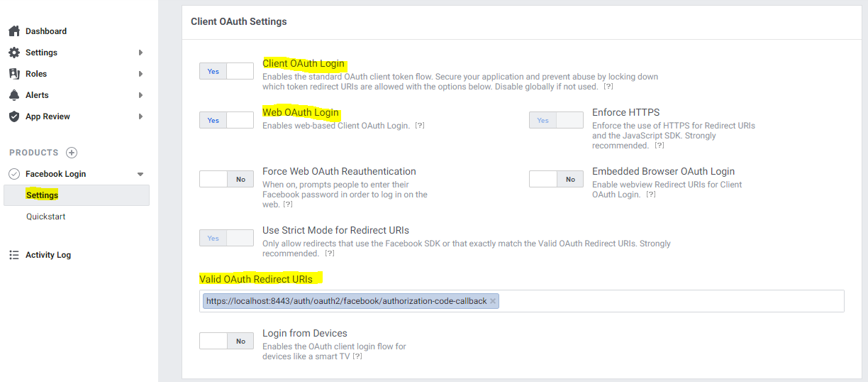Toggle Client OAuth Login switch
This screenshot has width=868, height=382.
coord(226,71)
